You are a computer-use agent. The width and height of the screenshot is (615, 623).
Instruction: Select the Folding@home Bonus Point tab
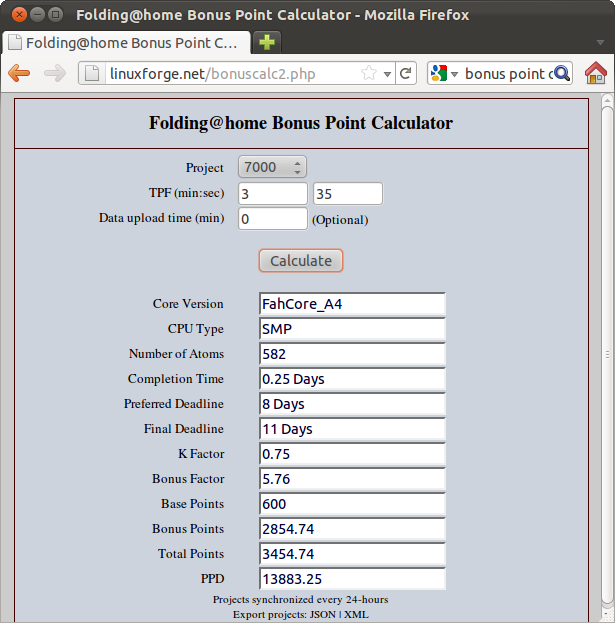tap(126, 43)
